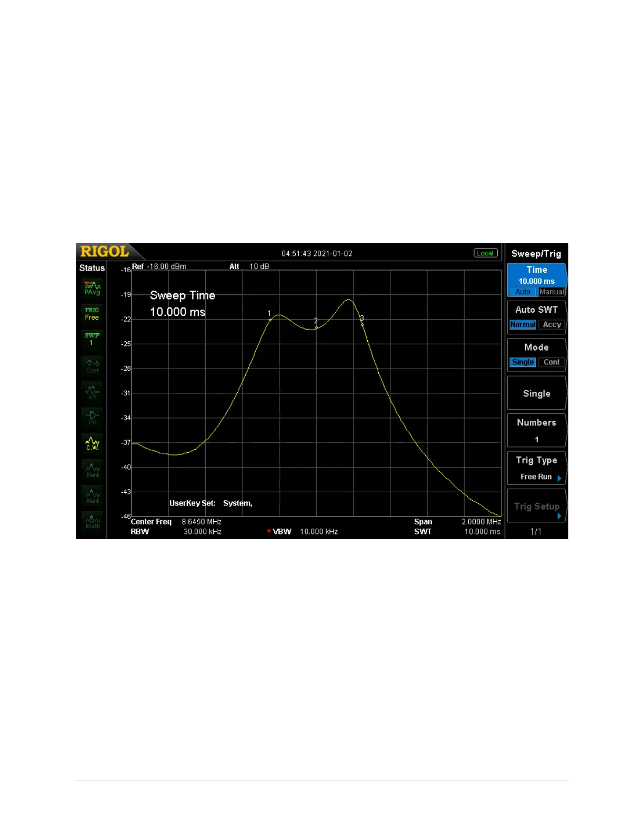Click the -46 amplitude axis label
The height and width of the screenshot is (834, 644).
point(126,517)
